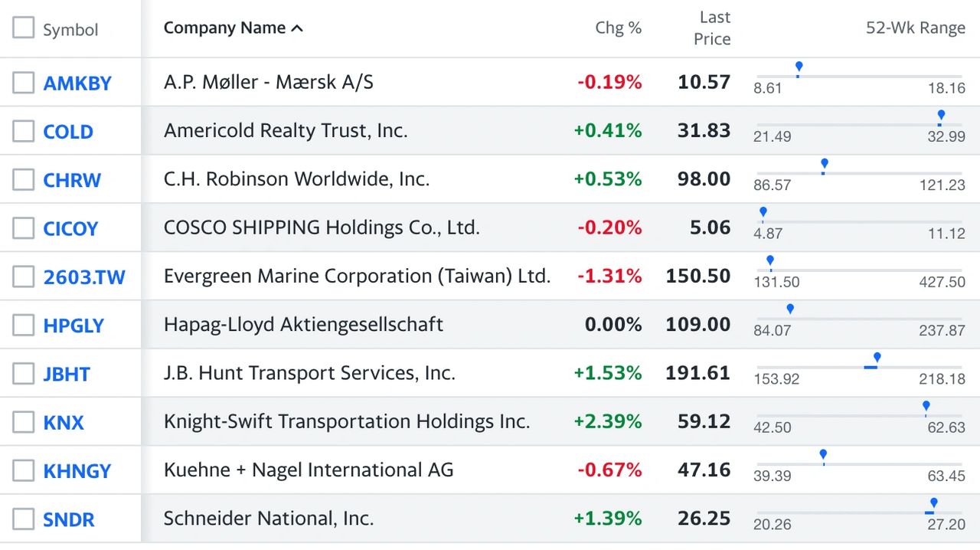Select the Hapag-Lloyd Aktiengesellschaft row
This screenshot has height=550, width=980.
point(490,324)
